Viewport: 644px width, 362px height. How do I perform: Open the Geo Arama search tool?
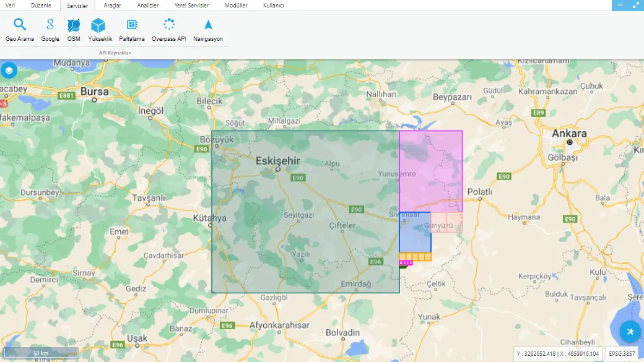click(20, 30)
